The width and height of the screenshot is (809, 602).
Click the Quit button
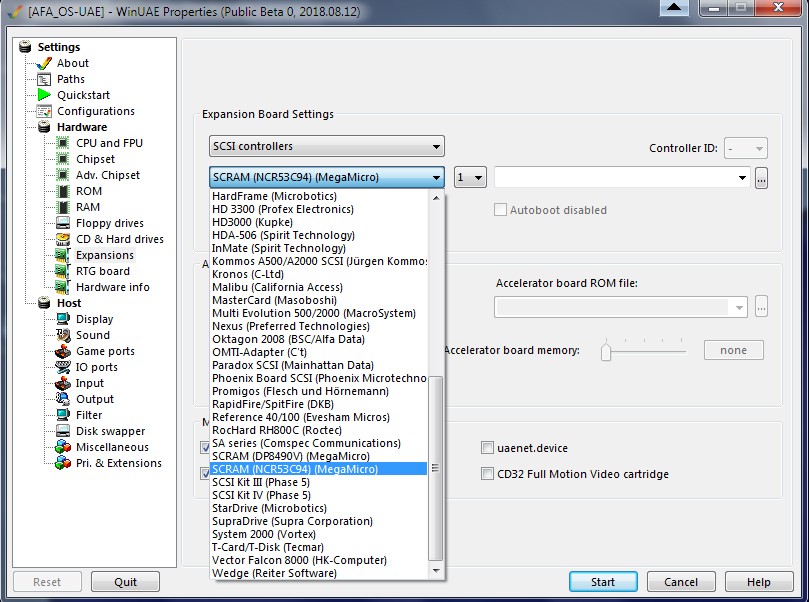pos(125,582)
